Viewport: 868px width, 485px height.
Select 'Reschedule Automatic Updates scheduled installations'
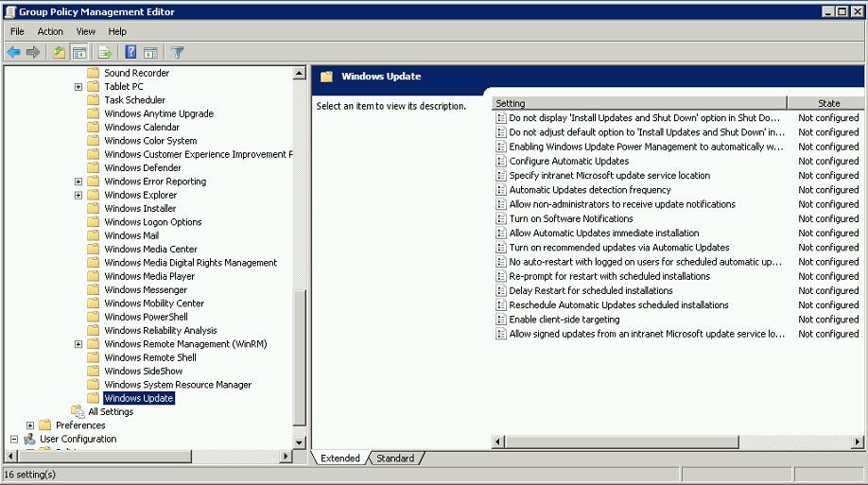[x=619, y=305]
